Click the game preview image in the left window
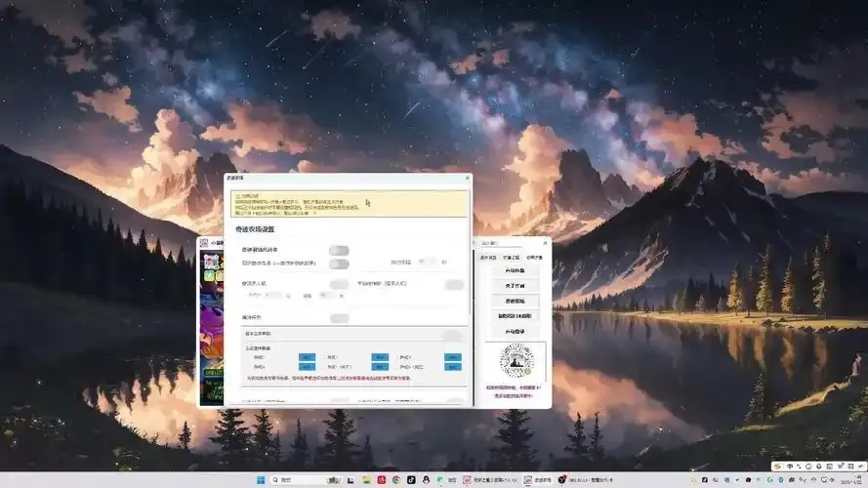The width and height of the screenshot is (868, 488). pyautogui.click(x=212, y=329)
